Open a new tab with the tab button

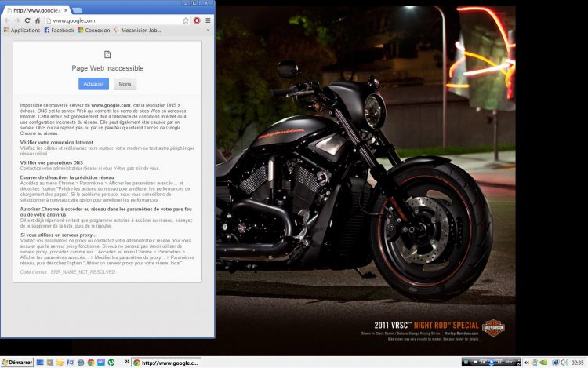pyautogui.click(x=77, y=10)
